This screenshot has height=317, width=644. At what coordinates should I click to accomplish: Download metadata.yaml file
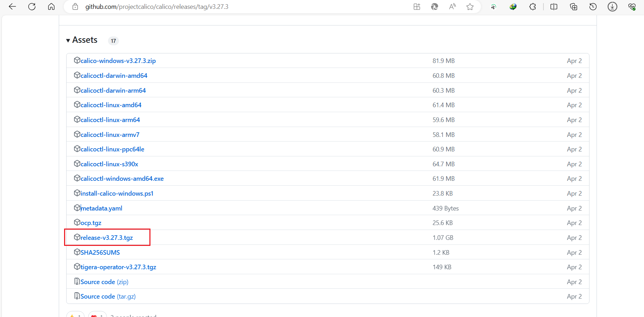(102, 208)
